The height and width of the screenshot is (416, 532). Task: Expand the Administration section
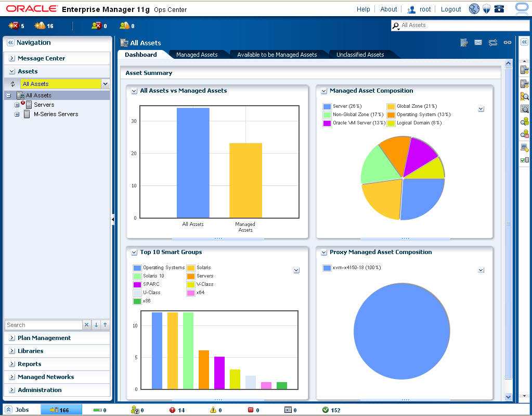click(12, 390)
